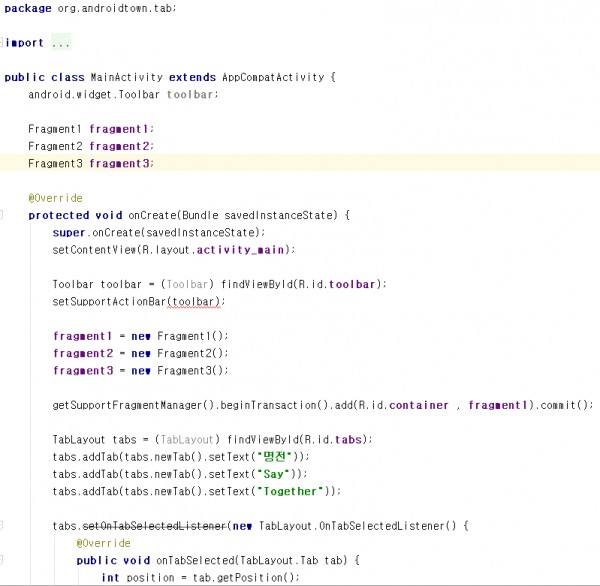Screen dimensions: 600x586
Task: Click the protected keyword
Action: pyautogui.click(x=59, y=215)
